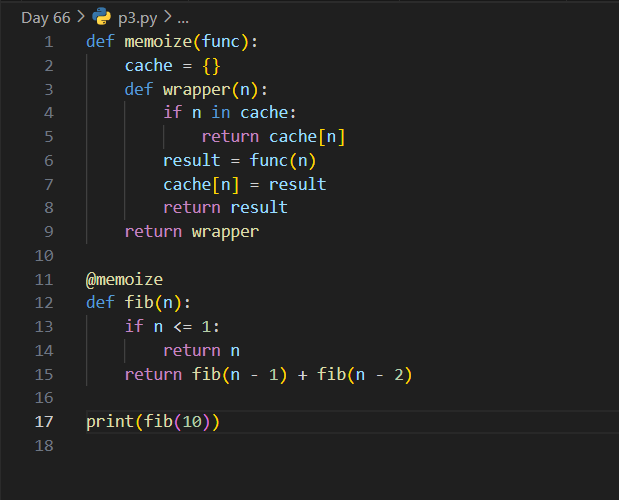The height and width of the screenshot is (500, 619).
Task: Click the 'in' keyword on line 4
Action: coord(221,113)
